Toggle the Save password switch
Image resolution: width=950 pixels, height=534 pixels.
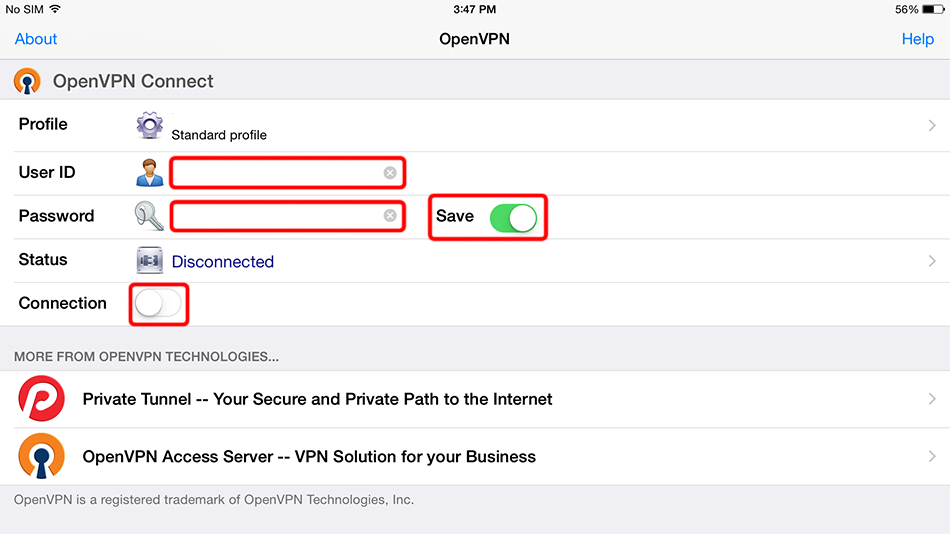coord(513,217)
